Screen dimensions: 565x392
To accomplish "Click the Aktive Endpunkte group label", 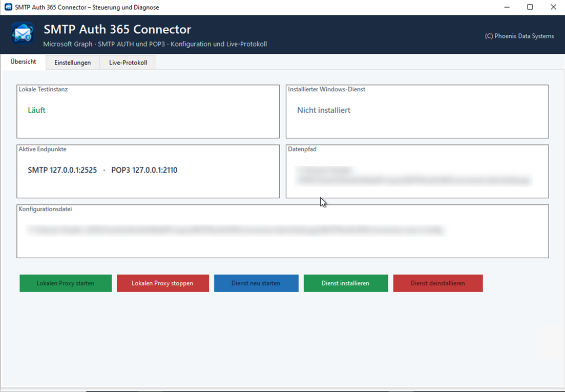I will tap(43, 149).
